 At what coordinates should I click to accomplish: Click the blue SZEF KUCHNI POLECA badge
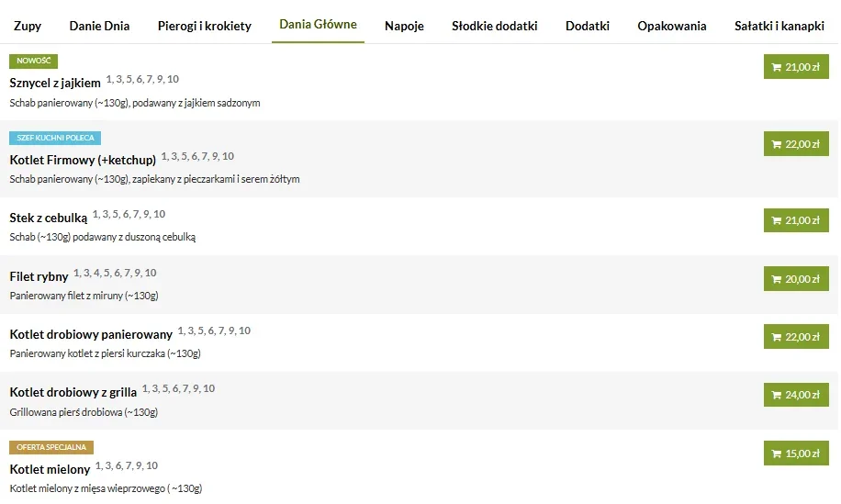55,138
